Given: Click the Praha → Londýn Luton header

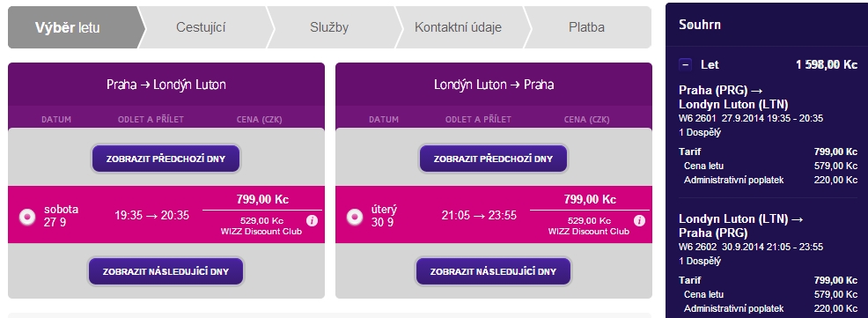Looking at the screenshot, I should click(x=166, y=85).
